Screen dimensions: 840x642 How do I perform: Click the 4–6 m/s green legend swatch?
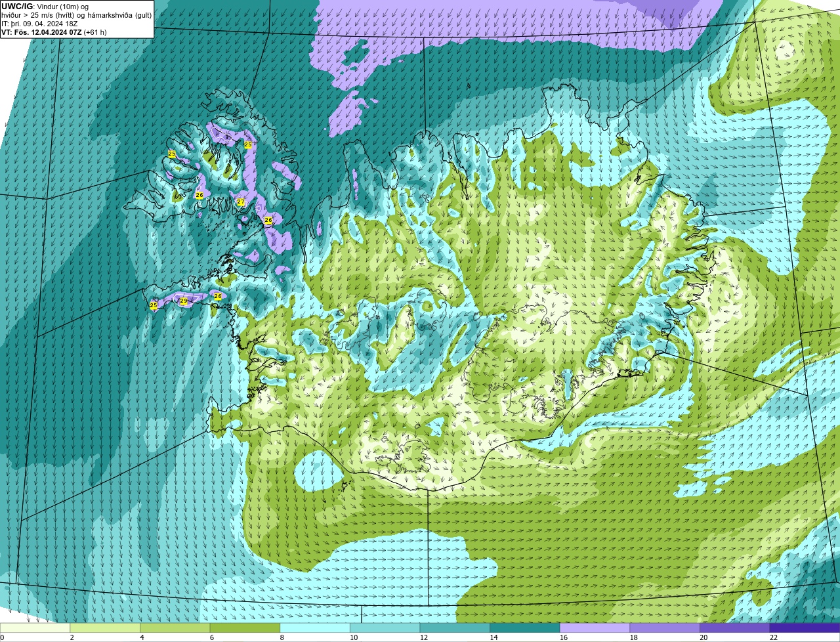point(175,628)
